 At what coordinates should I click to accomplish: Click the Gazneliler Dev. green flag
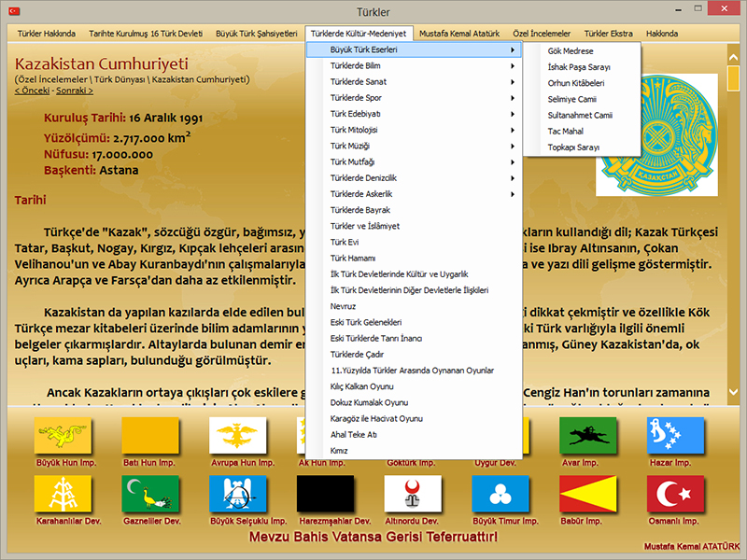(150, 494)
